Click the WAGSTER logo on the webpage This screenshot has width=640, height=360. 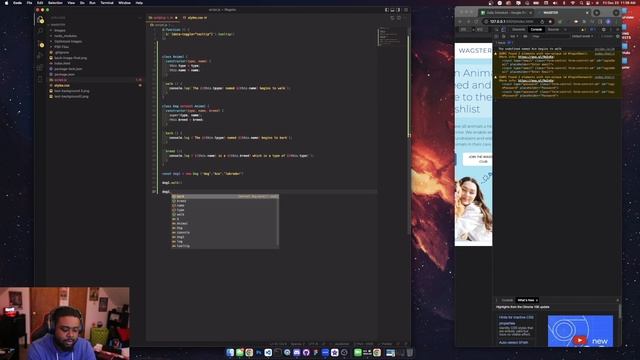(475, 51)
